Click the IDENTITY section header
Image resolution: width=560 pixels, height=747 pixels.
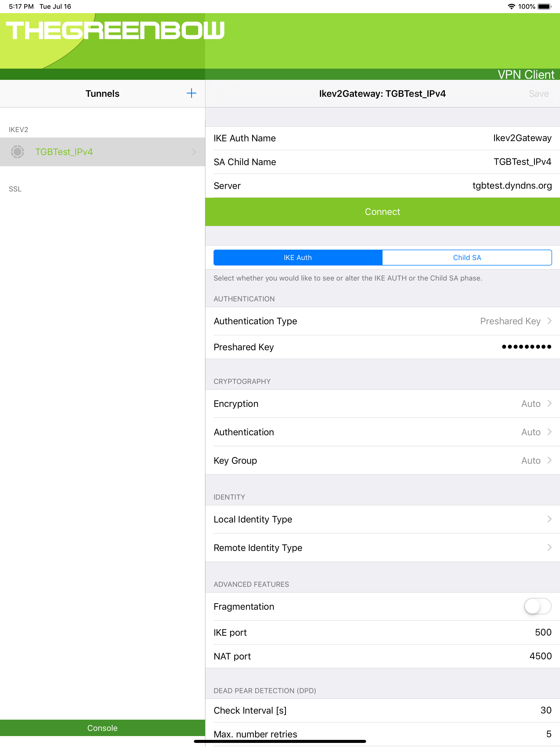[x=229, y=497]
